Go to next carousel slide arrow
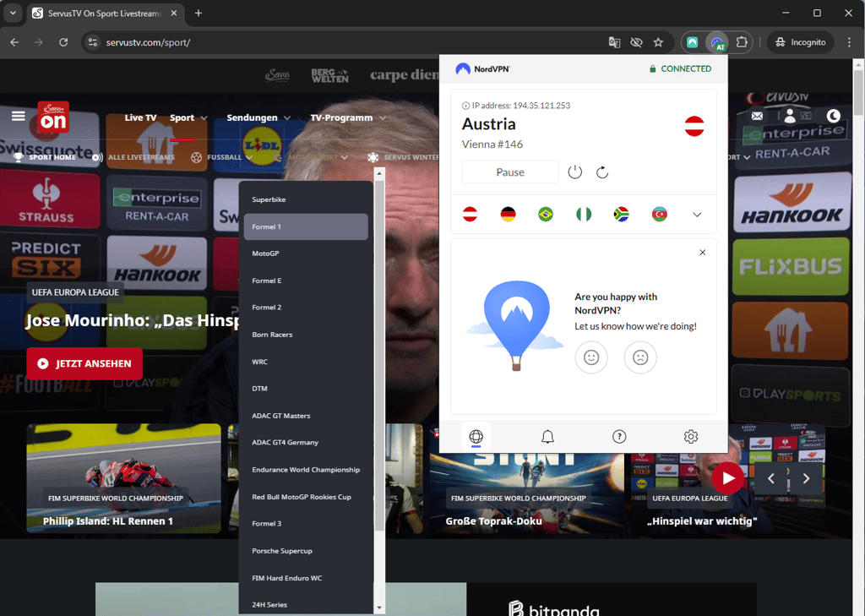Screen dimensions: 865x616 pyautogui.click(x=806, y=478)
